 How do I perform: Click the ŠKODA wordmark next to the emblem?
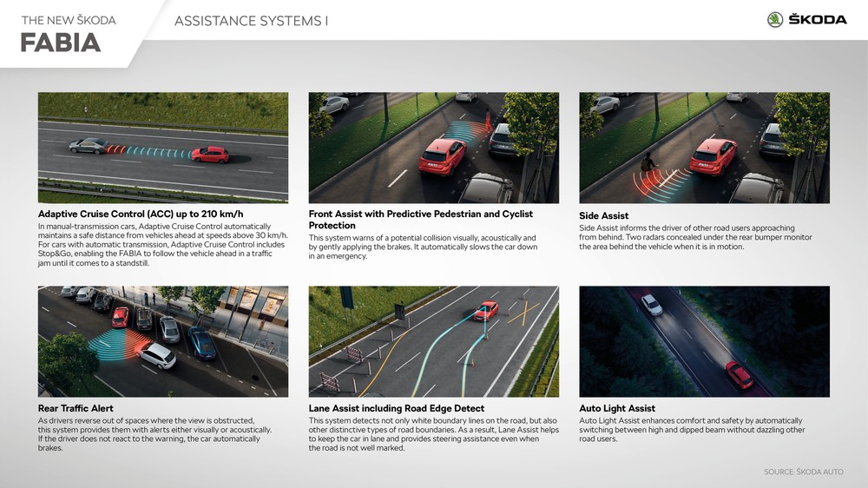[x=817, y=19]
